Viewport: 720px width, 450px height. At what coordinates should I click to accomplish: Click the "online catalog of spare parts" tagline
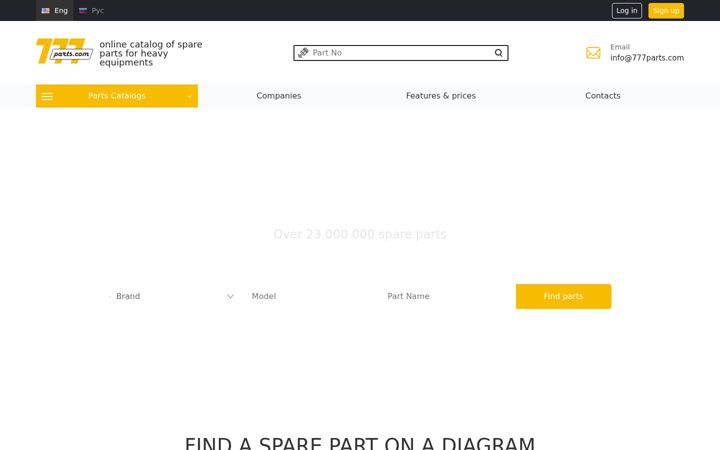[x=151, y=53]
